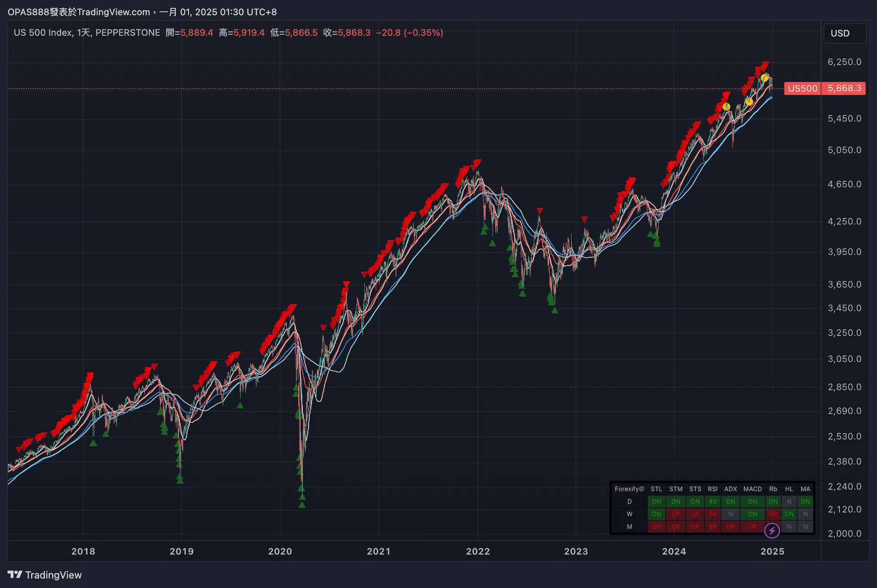The height and width of the screenshot is (588, 877).
Task: Click the 3,450.0 price scale label
Action: click(x=845, y=308)
